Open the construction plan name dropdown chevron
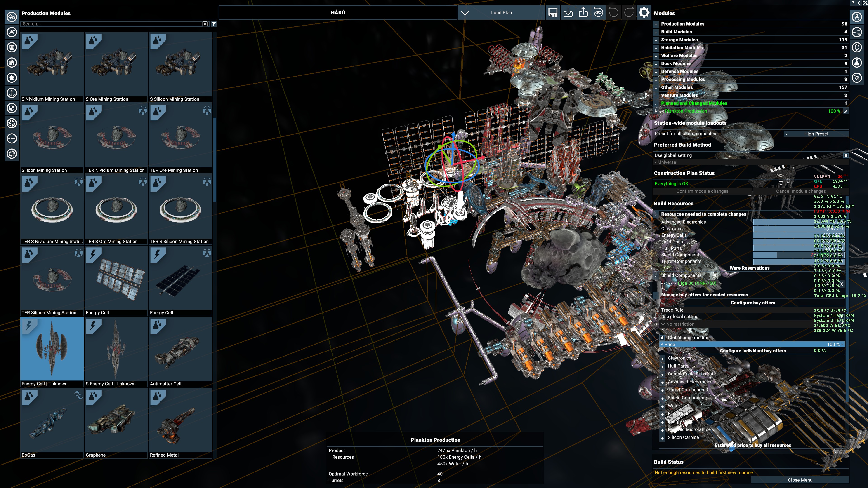 click(x=465, y=13)
